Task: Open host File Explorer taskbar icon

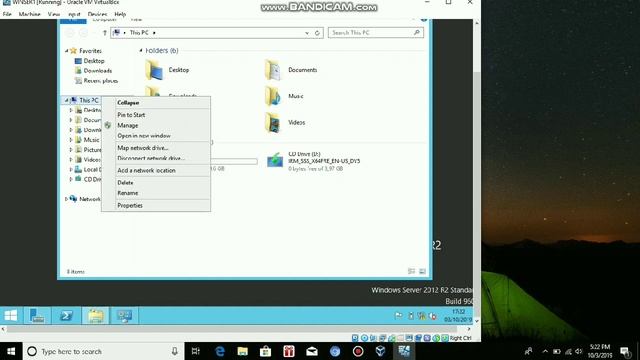Action: click(242, 351)
